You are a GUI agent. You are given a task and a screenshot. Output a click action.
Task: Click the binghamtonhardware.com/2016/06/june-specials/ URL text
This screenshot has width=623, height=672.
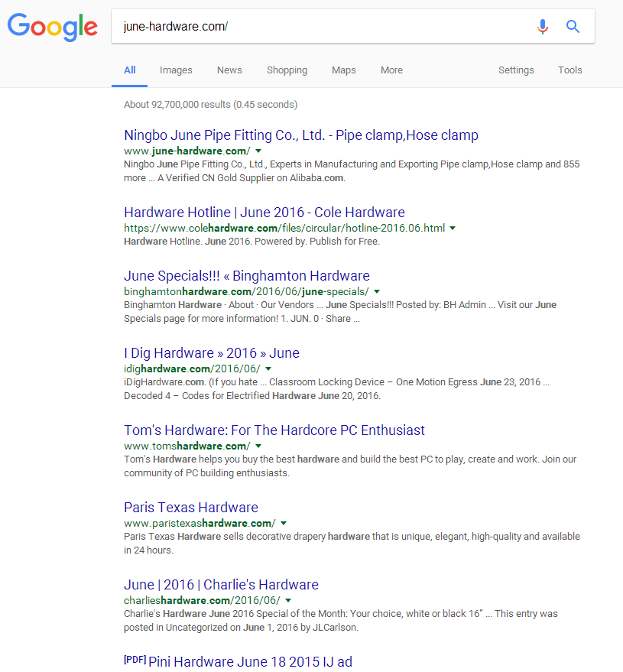[246, 291]
